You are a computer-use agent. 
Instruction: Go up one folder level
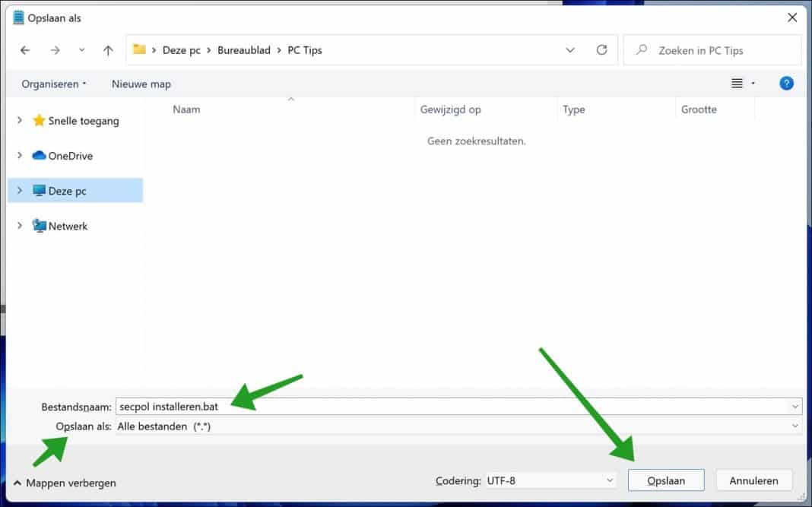107,50
